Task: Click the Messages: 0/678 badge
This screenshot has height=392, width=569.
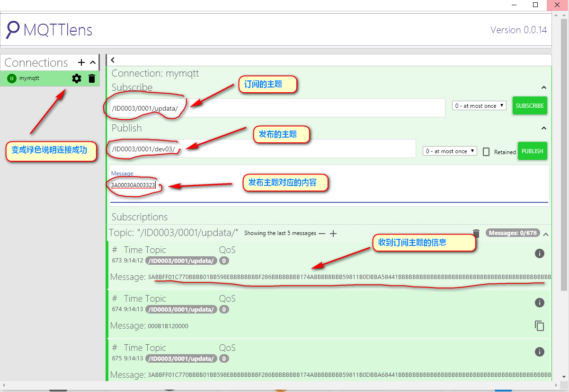Action: click(x=513, y=233)
